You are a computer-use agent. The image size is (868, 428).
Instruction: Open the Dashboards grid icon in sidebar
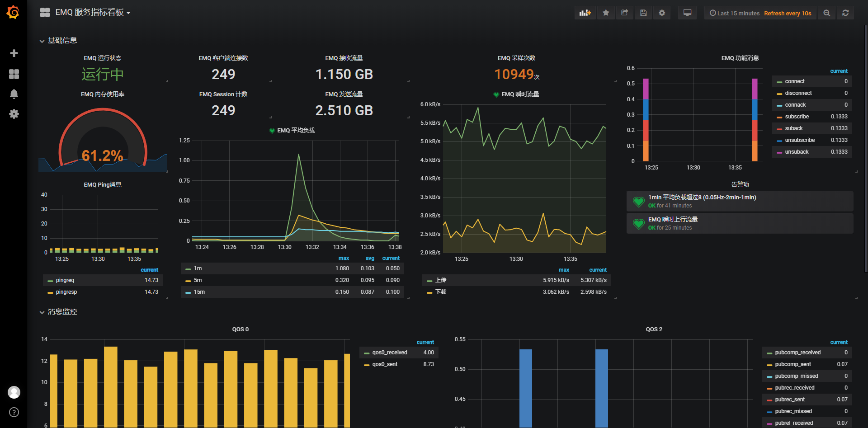coord(14,74)
